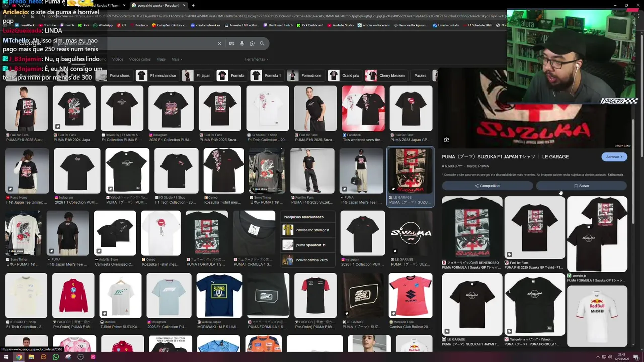Open the orange chat app on the taskbar
Screen dimensions: 644x362
click(x=43, y=357)
